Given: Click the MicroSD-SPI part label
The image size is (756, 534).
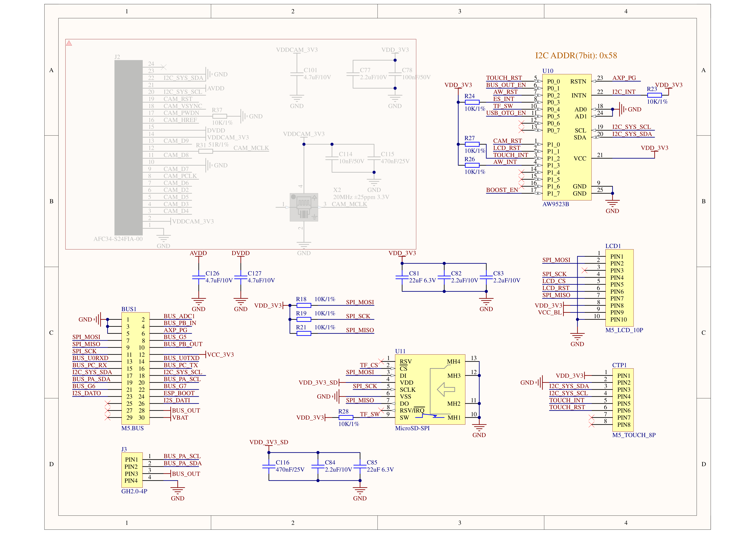Looking at the screenshot, I should pos(412,428).
